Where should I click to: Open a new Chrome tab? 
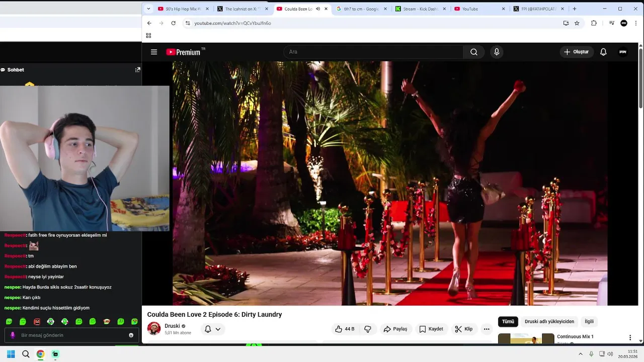pos(575,9)
